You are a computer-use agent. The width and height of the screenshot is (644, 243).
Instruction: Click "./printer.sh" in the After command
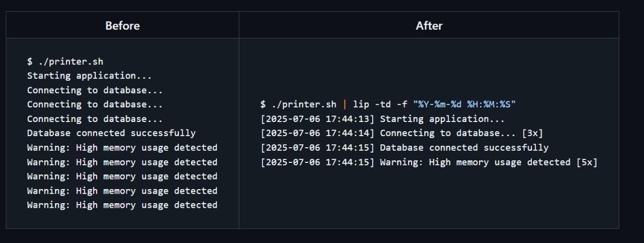pyautogui.click(x=303, y=105)
